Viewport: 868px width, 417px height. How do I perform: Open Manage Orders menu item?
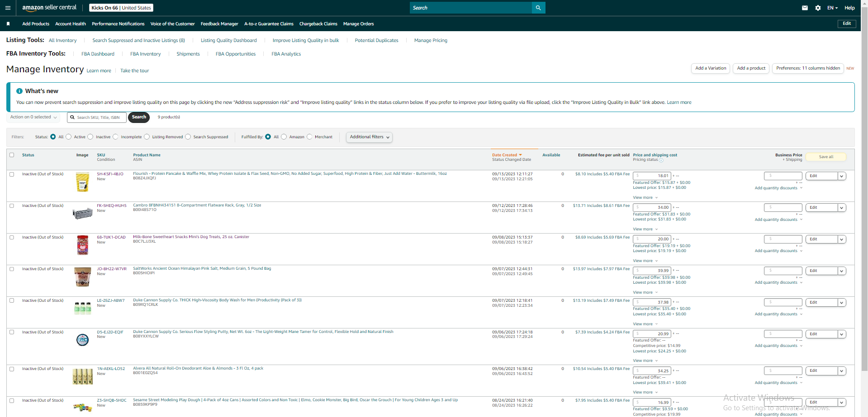(358, 24)
